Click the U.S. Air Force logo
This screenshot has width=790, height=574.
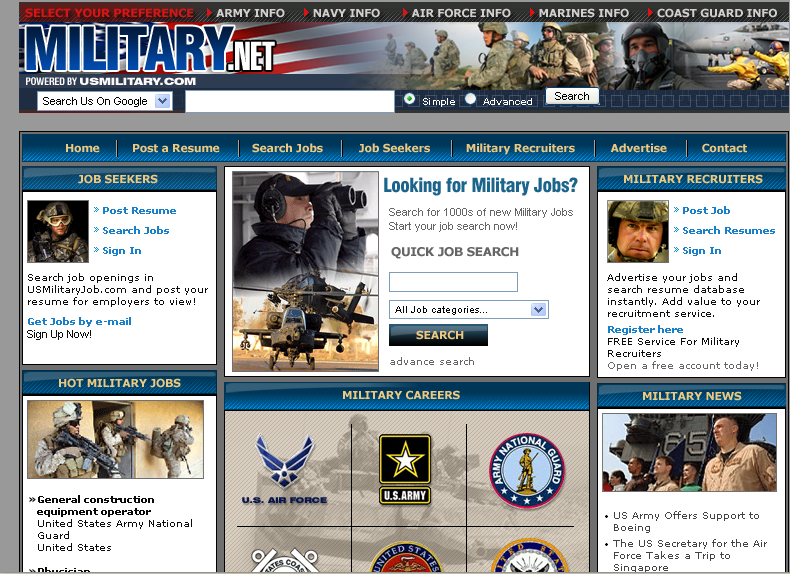pos(284,469)
